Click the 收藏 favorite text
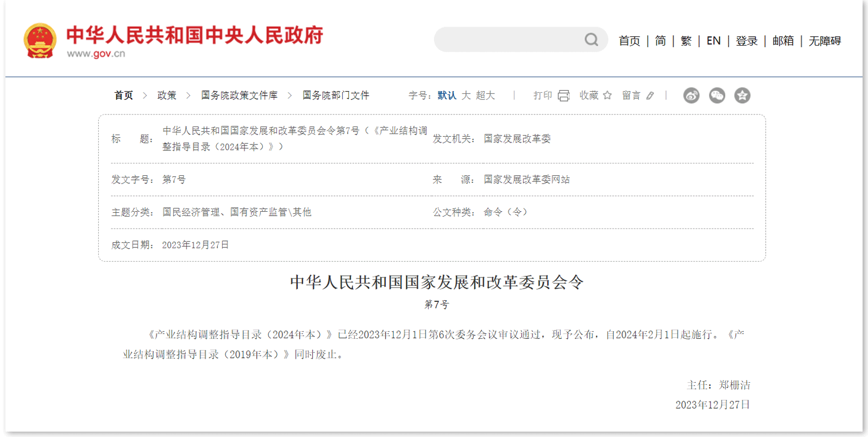868x437 pixels. [589, 96]
